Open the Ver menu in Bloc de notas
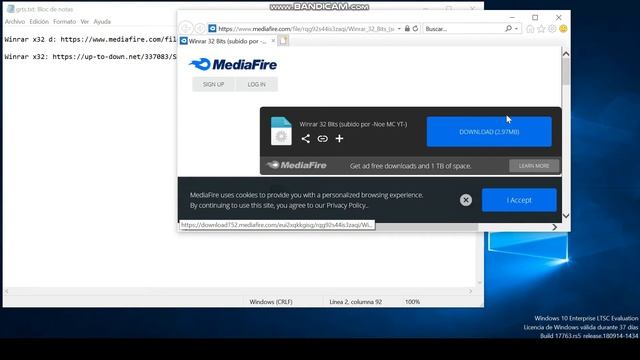Viewport: 640px width, 360px height. tap(84, 21)
